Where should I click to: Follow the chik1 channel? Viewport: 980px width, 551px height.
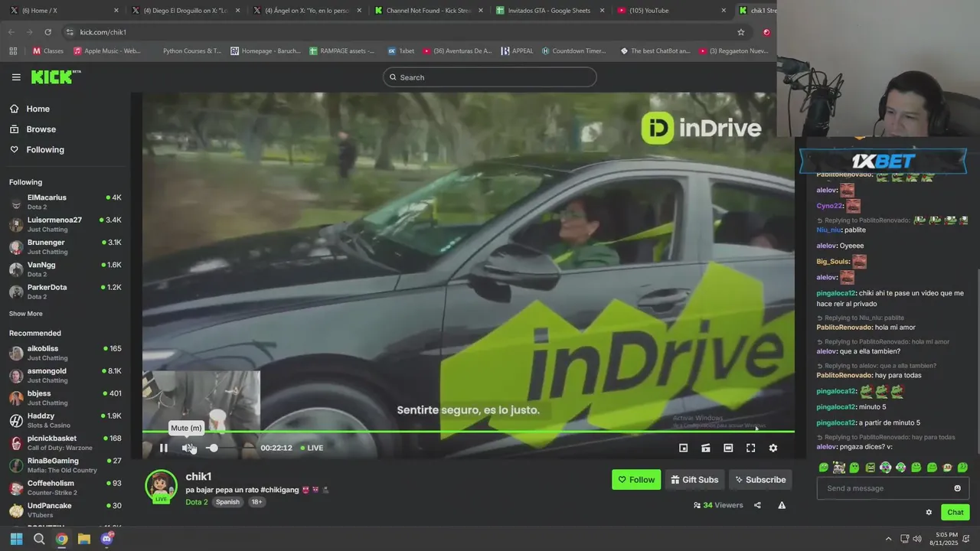[x=636, y=480]
